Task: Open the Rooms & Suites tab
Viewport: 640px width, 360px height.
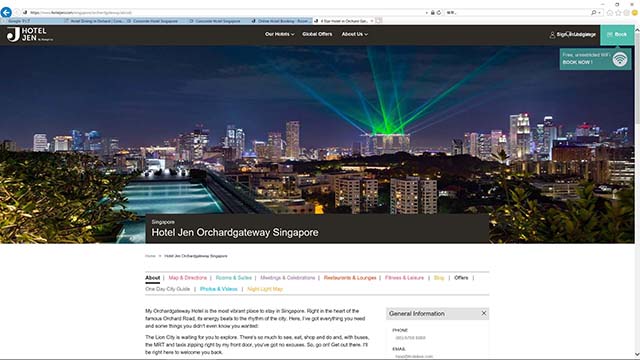Action: pos(233,278)
